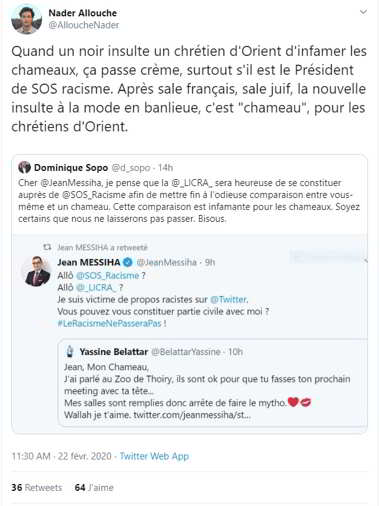
Task: View the 64 J'aime likes list
Action: [x=94, y=488]
